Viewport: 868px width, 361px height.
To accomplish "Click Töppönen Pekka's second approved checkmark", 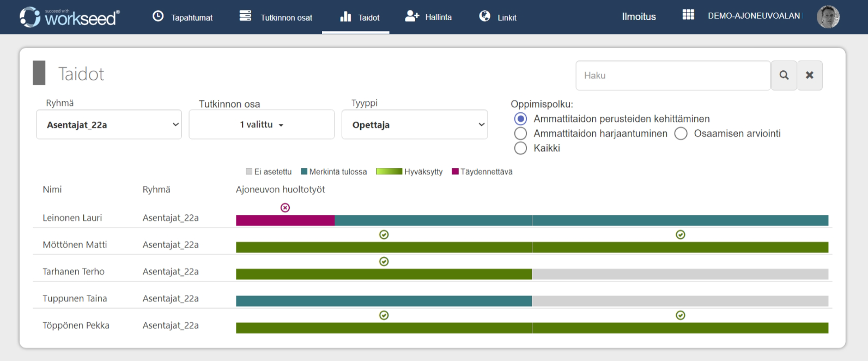I will click(x=680, y=315).
